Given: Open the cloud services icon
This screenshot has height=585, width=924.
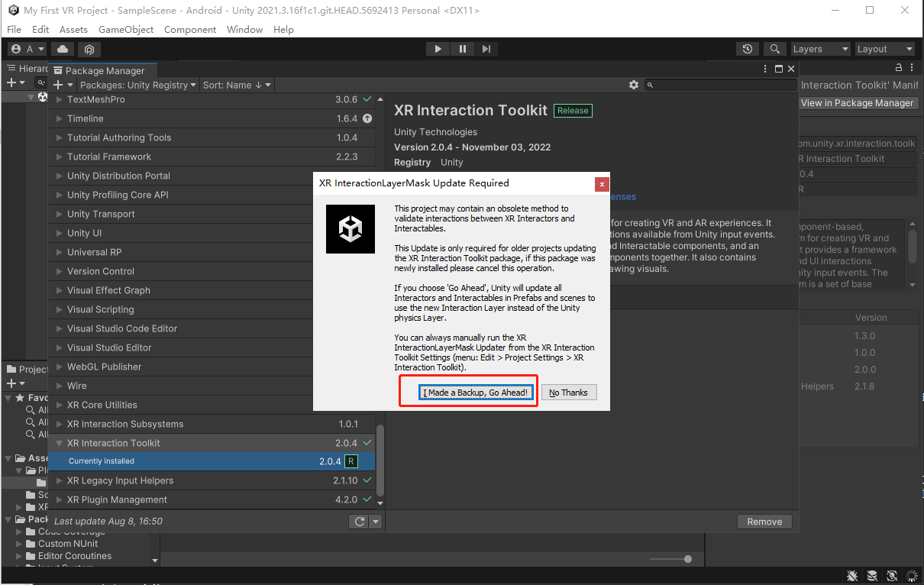Looking at the screenshot, I should 63,49.
